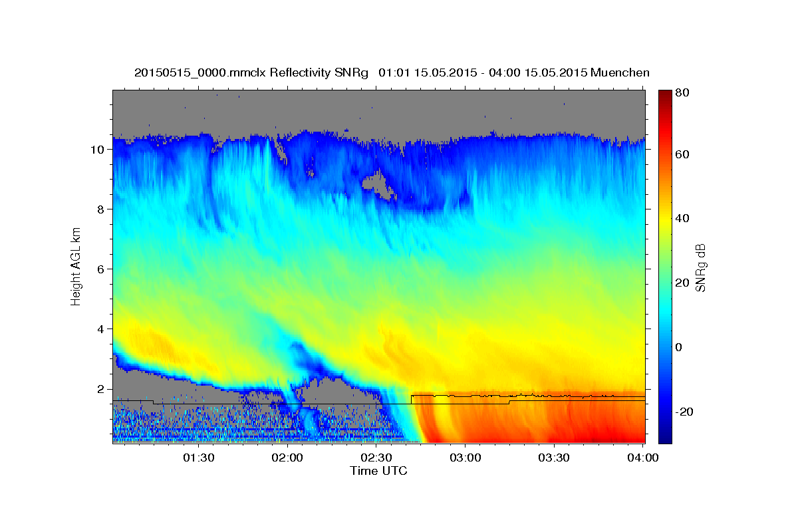This screenshot has width=798, height=532.
Task: Click the '04:00' time tick label
Action: point(643,458)
